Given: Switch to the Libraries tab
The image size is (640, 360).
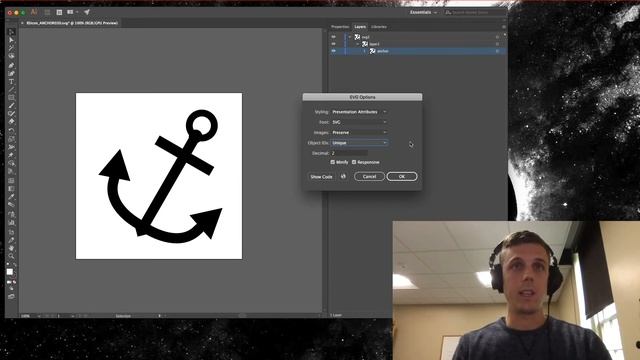Looking at the screenshot, I should click(379, 27).
